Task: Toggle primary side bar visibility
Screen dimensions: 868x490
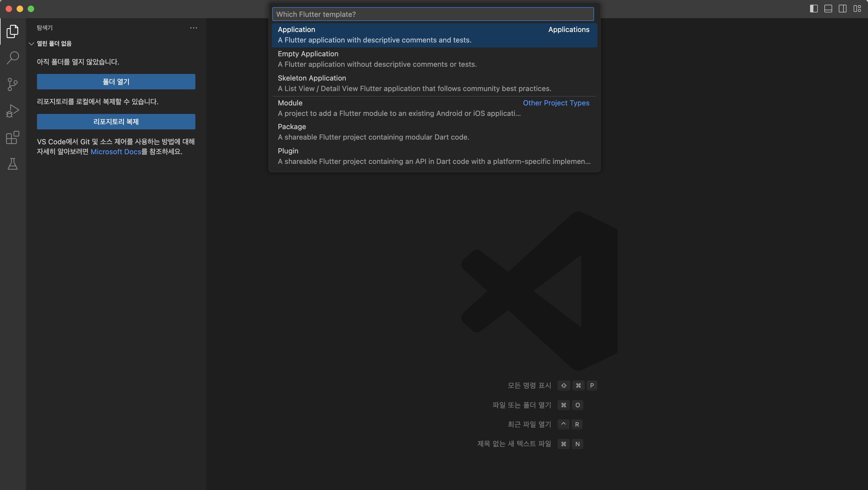Action: click(814, 9)
